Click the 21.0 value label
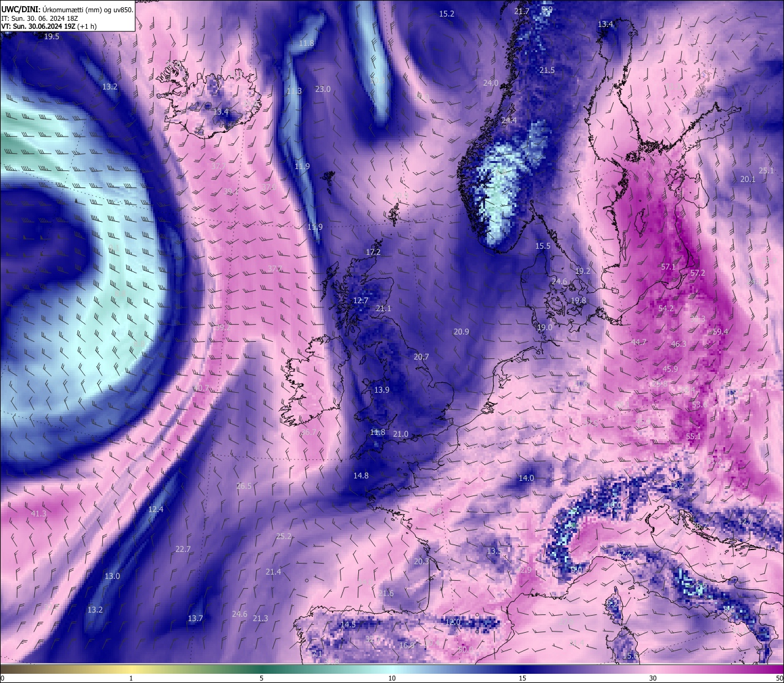 tap(401, 434)
